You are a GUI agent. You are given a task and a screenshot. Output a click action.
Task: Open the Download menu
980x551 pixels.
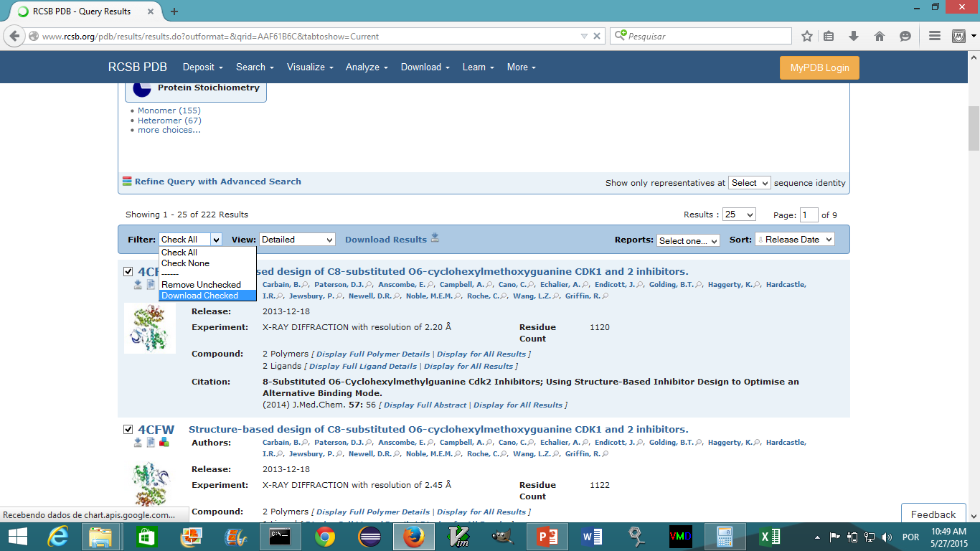coord(425,67)
